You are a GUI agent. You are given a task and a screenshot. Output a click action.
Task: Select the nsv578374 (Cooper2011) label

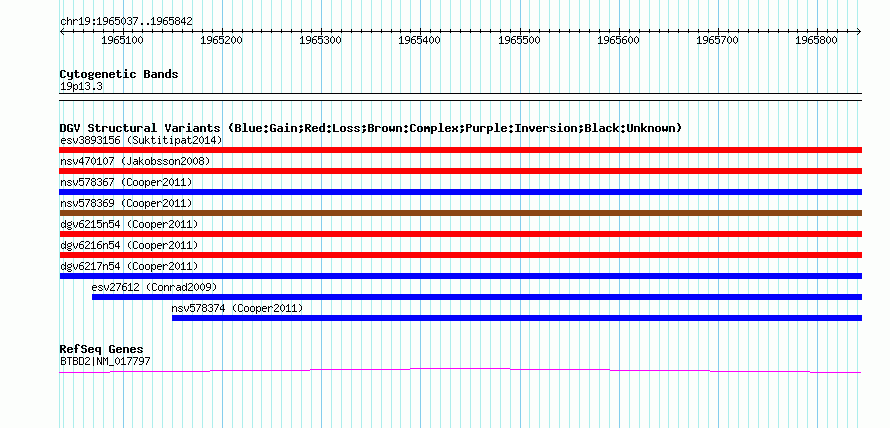pos(237,308)
